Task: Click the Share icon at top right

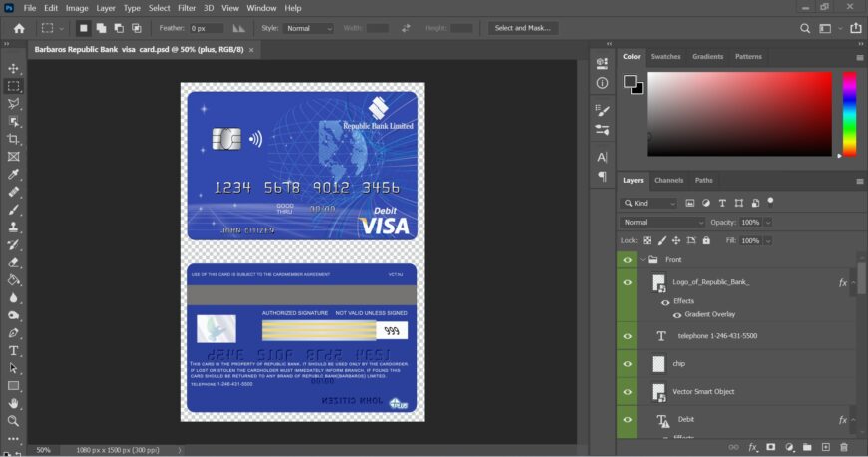Action: pos(856,28)
